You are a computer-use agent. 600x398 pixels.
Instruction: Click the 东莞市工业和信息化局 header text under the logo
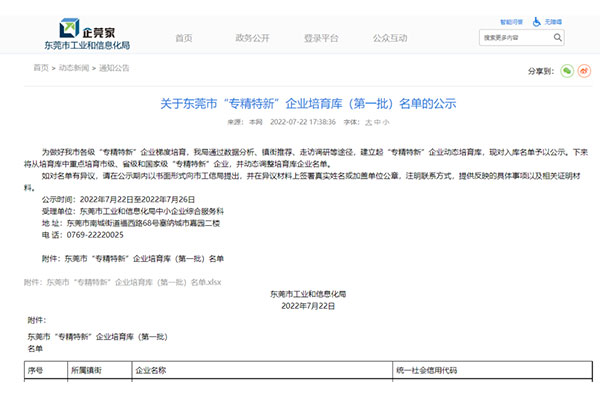click(87, 45)
